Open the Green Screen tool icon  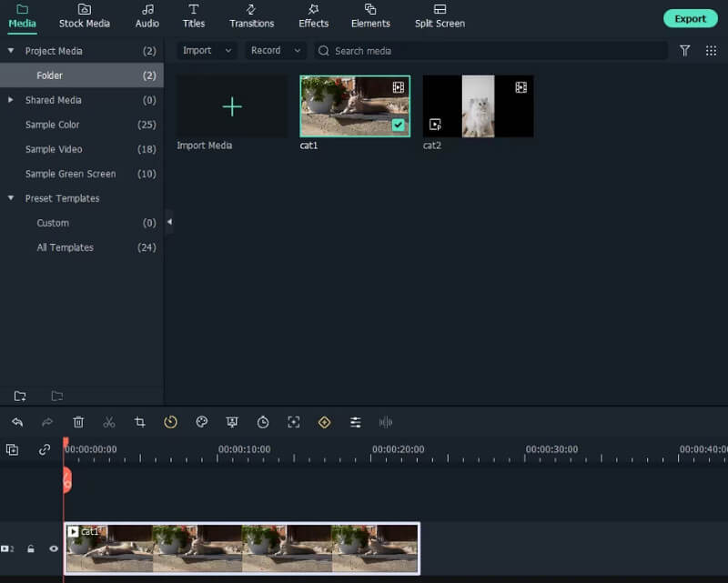coord(232,422)
